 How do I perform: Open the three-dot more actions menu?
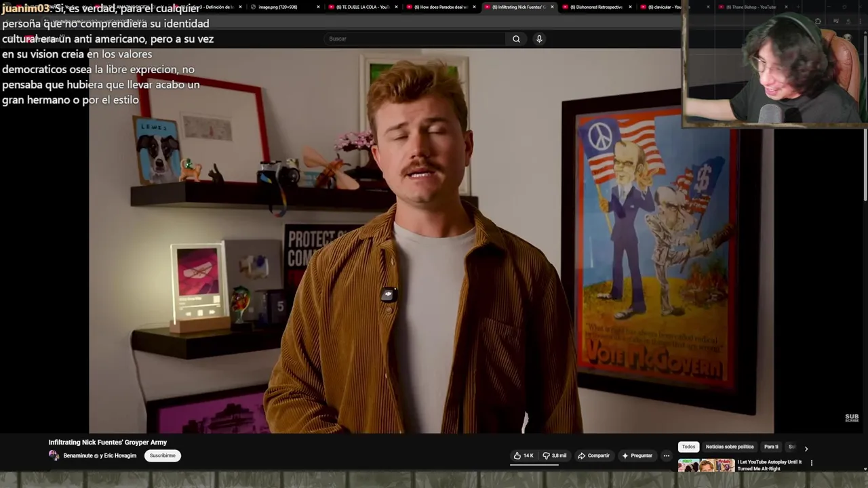click(667, 455)
